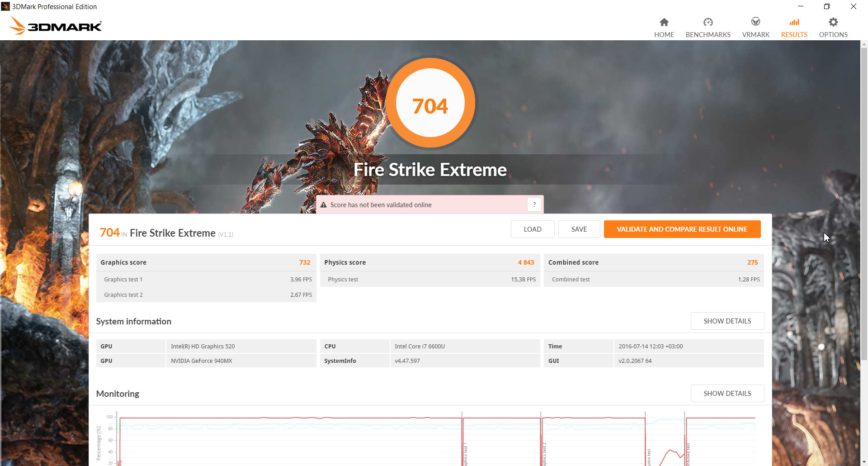This screenshot has height=466, width=868.
Task: Select Physics test row
Action: point(430,280)
